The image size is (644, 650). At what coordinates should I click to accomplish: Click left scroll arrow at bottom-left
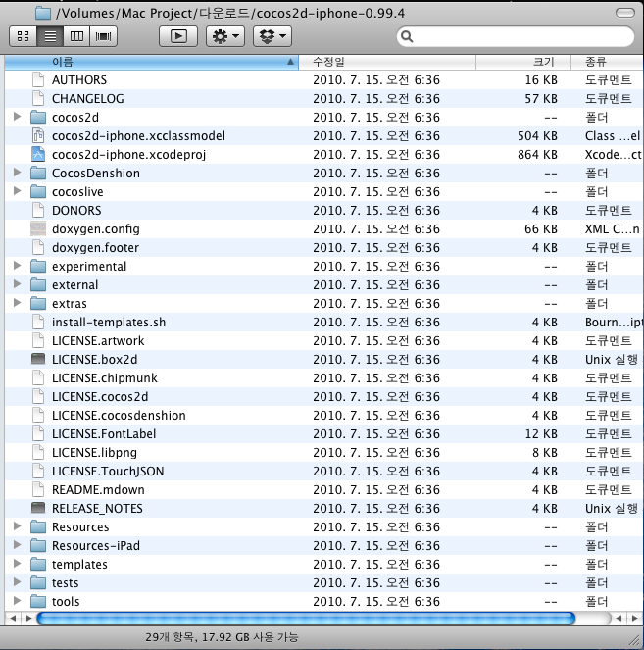point(13,618)
